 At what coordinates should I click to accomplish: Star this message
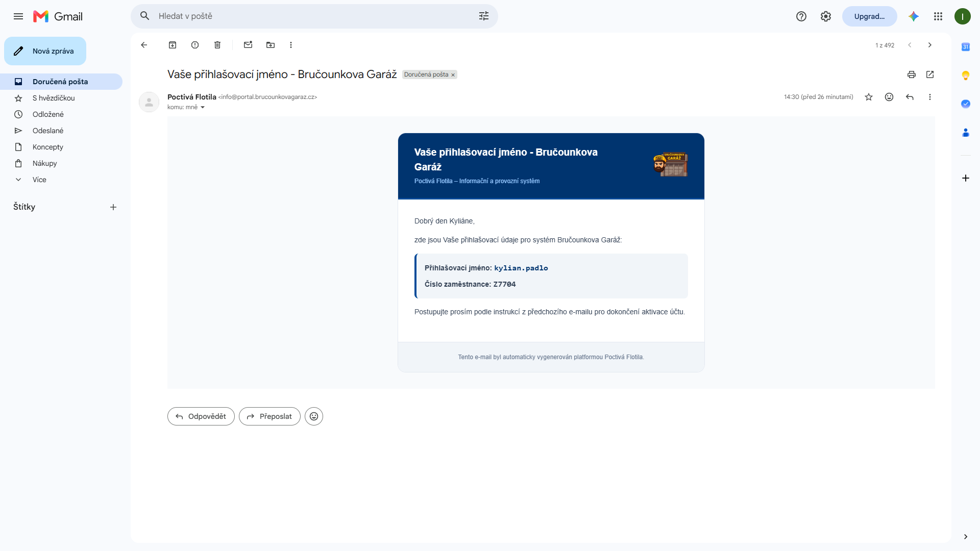(869, 97)
